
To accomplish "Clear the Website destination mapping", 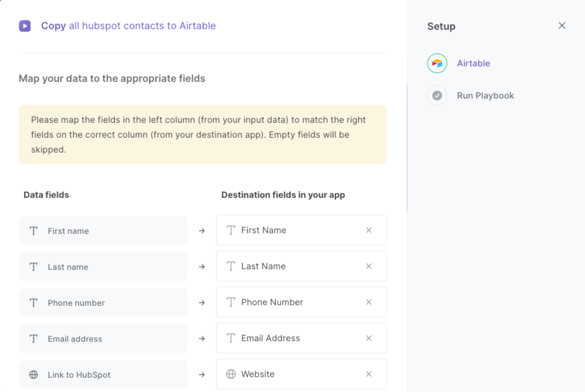I will (x=369, y=374).
